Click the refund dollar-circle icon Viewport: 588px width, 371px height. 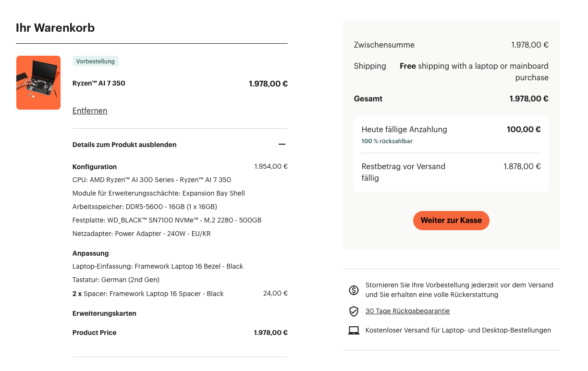354,290
